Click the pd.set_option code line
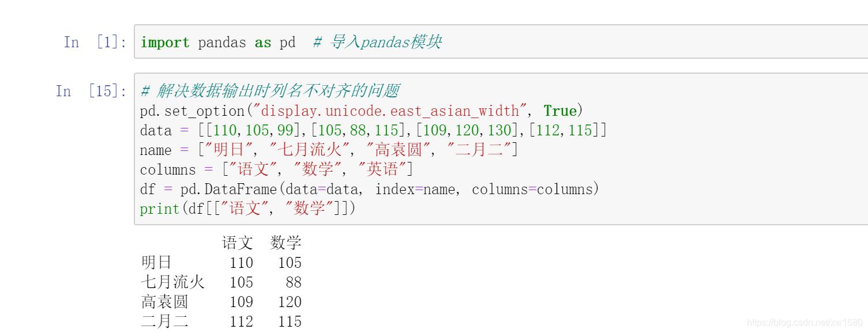 [x=362, y=111]
